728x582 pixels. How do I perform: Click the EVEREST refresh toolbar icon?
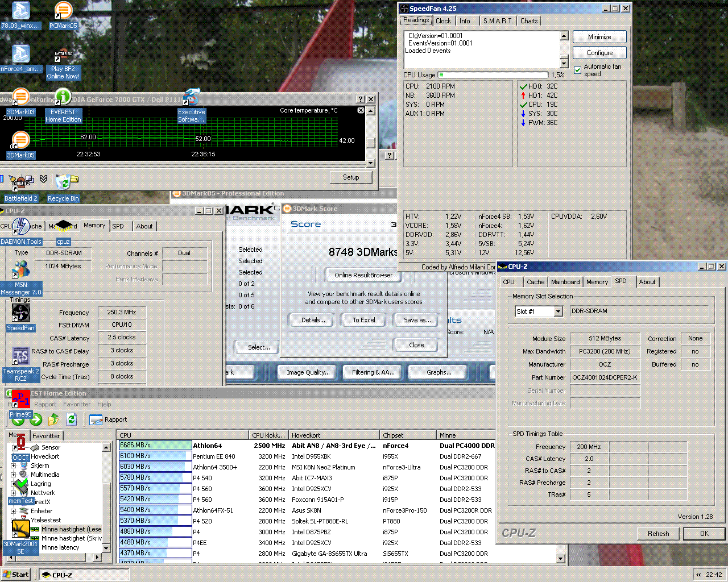[x=71, y=419]
